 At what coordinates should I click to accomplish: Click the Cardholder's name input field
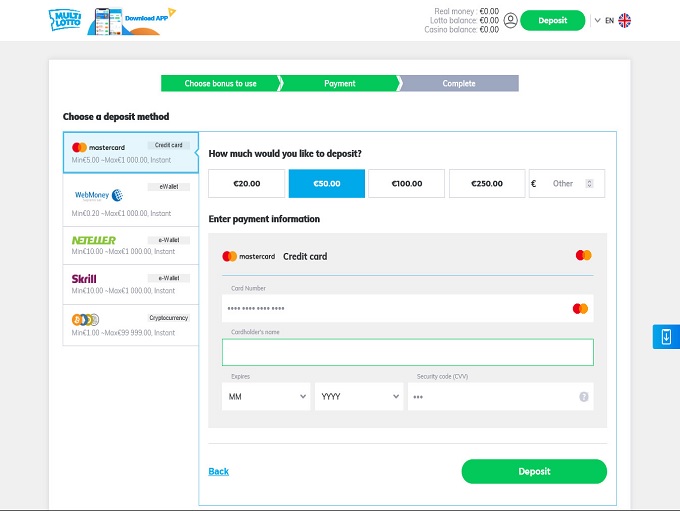point(407,352)
